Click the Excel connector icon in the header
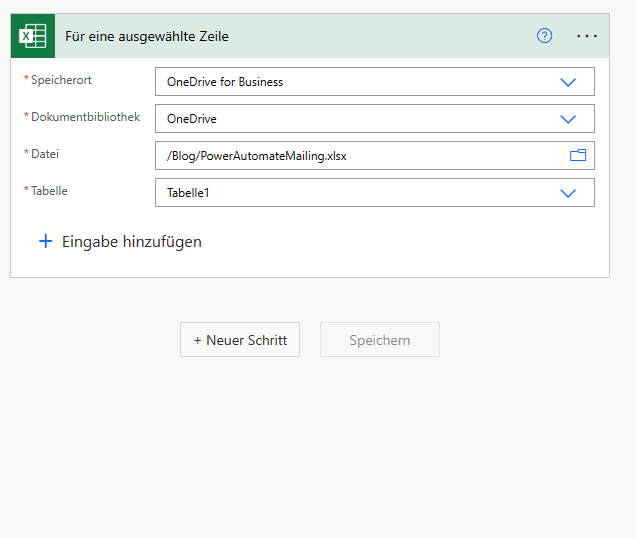 coord(33,36)
